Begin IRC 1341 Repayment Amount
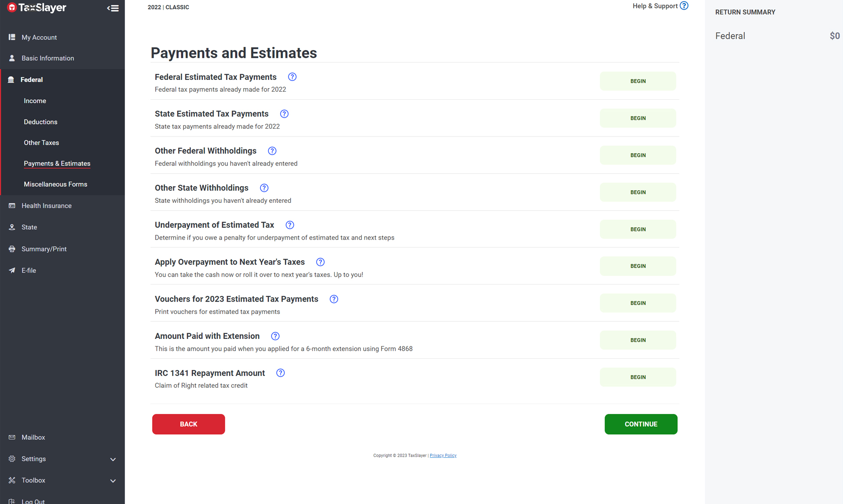This screenshot has height=504, width=843. (x=638, y=377)
